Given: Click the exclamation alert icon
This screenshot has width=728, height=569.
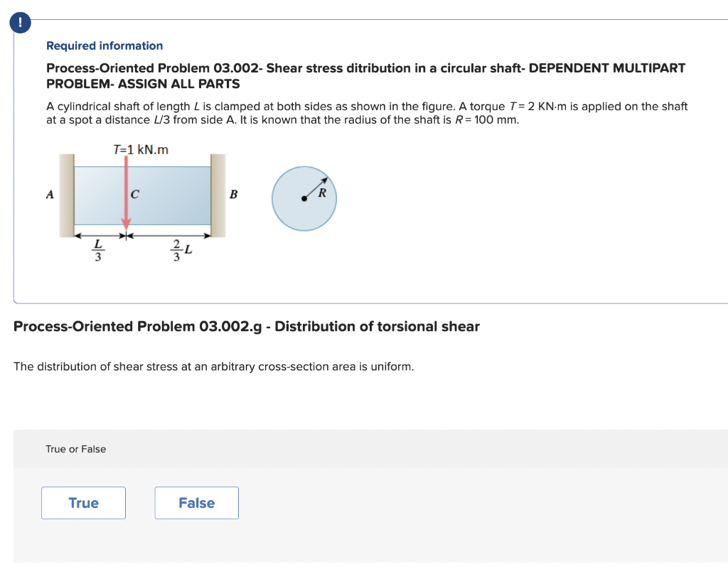Looking at the screenshot, I should (x=20, y=22).
